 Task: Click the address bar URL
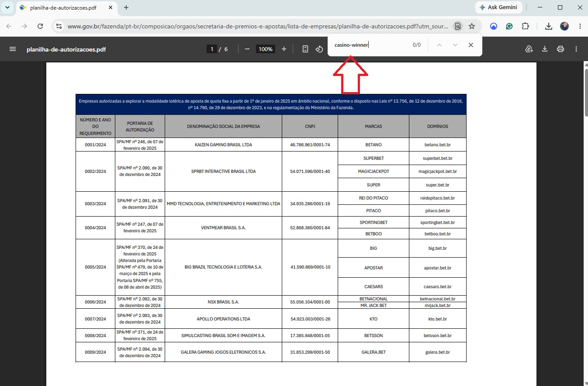click(x=258, y=26)
